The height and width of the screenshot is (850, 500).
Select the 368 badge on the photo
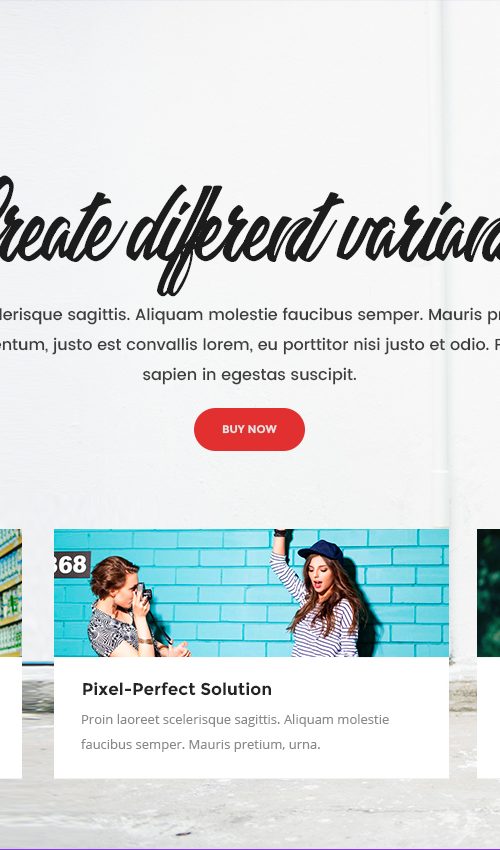pyautogui.click(x=72, y=564)
